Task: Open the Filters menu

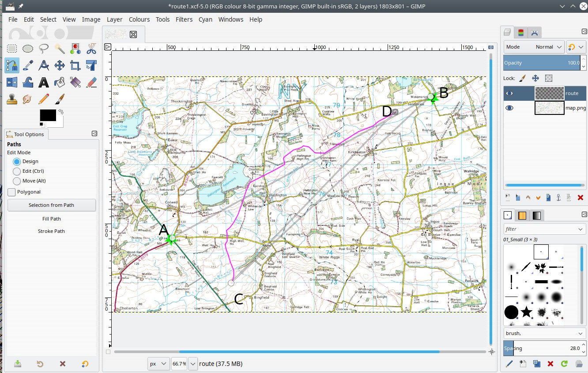Action: tap(184, 19)
